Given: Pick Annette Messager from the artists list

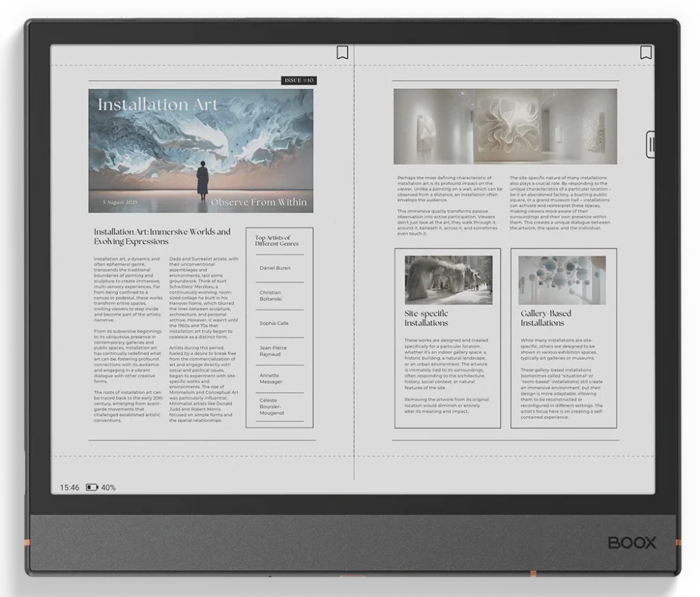Looking at the screenshot, I should tap(271, 378).
